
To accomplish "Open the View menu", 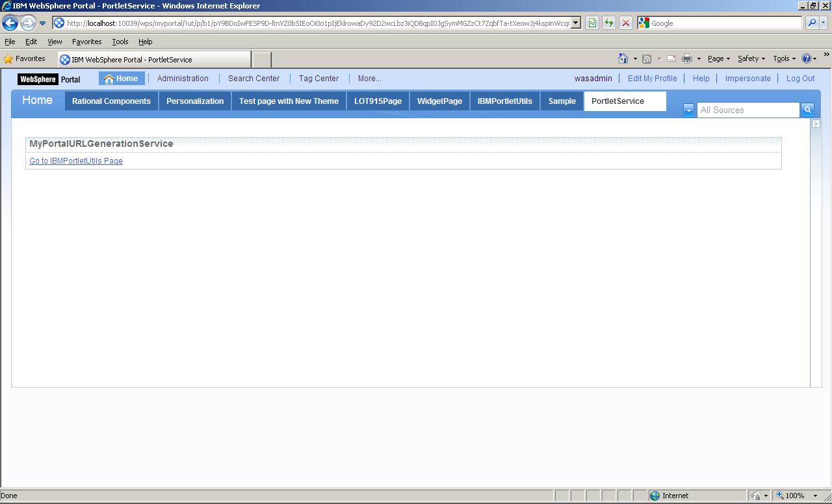I will [55, 42].
